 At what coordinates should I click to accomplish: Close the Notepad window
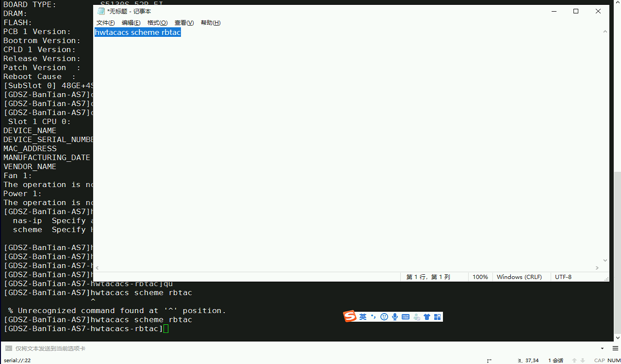[598, 11]
